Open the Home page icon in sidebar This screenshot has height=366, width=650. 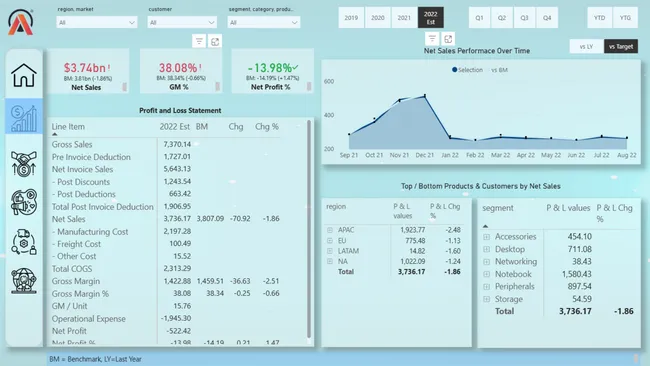tap(24, 75)
